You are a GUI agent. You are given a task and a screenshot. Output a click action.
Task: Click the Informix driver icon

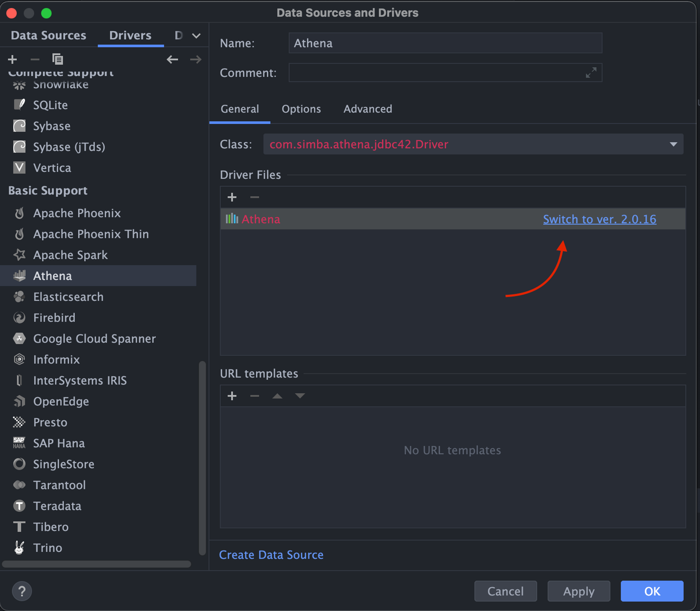pos(20,359)
